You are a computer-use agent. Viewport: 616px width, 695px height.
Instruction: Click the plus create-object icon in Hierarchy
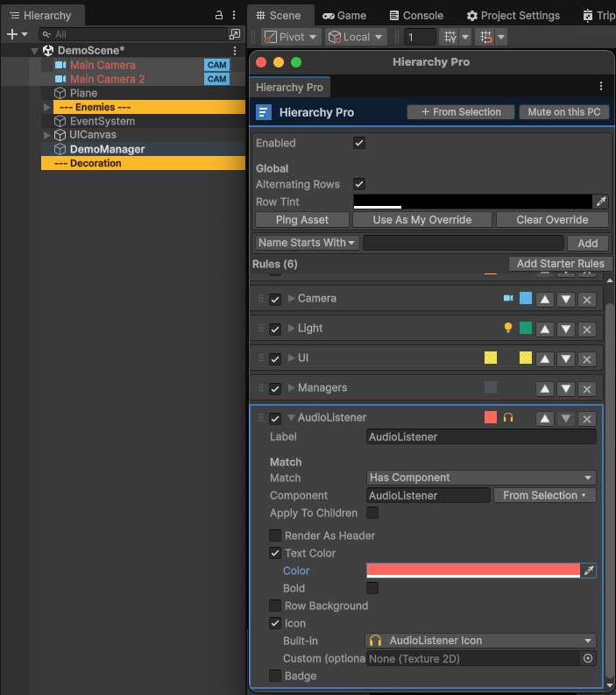[x=12, y=34]
